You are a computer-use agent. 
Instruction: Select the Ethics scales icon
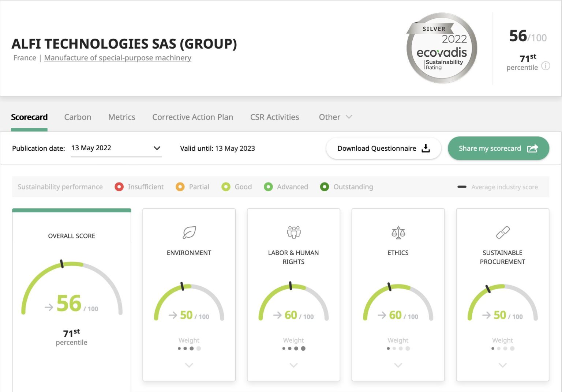[x=398, y=233]
